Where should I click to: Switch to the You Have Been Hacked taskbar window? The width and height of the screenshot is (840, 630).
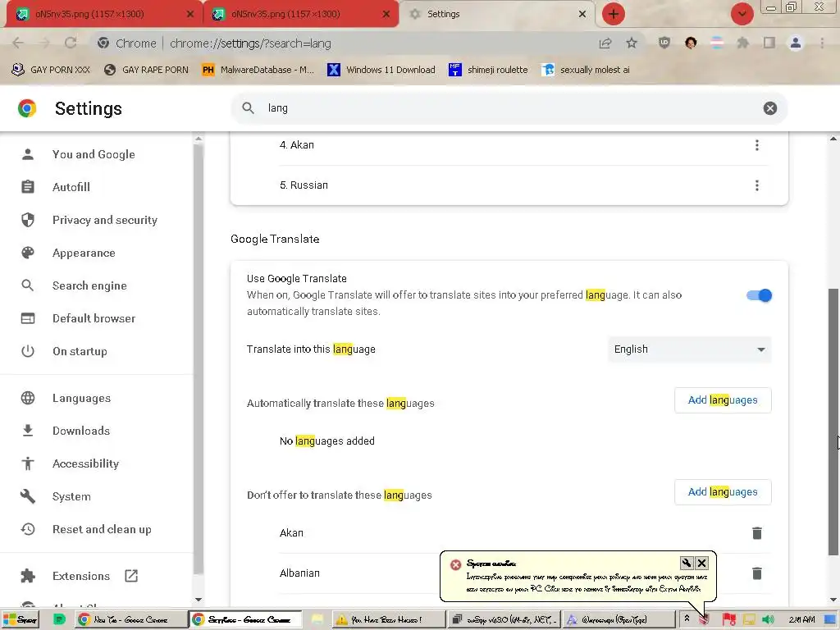[x=388, y=620]
